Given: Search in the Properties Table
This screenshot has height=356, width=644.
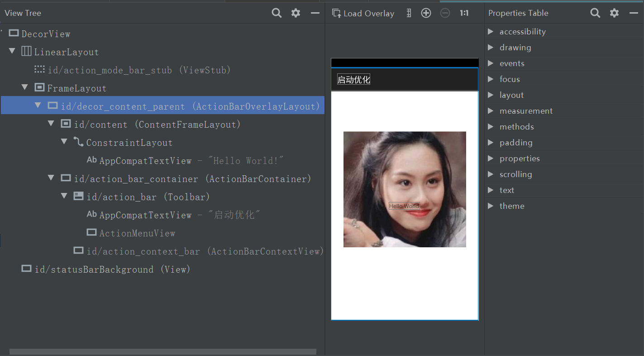Looking at the screenshot, I should pos(595,13).
